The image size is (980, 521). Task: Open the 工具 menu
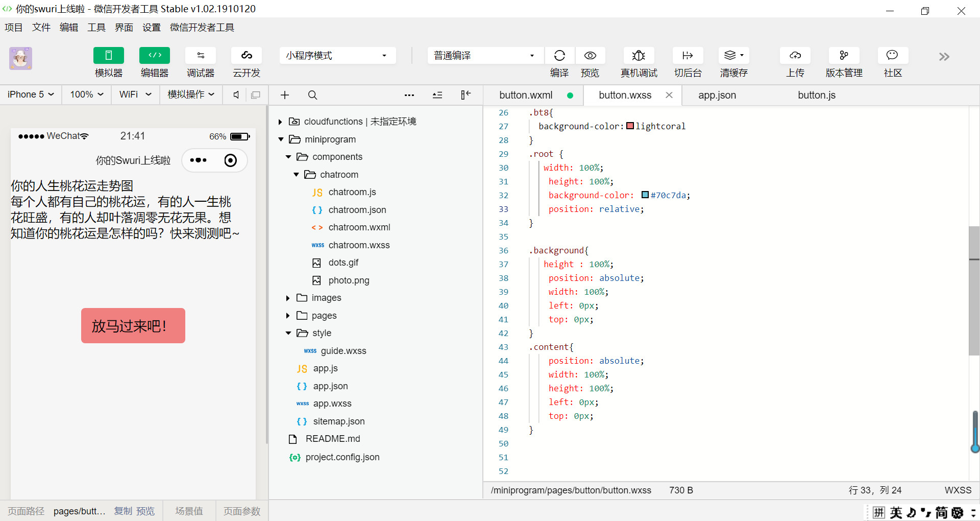pos(96,28)
